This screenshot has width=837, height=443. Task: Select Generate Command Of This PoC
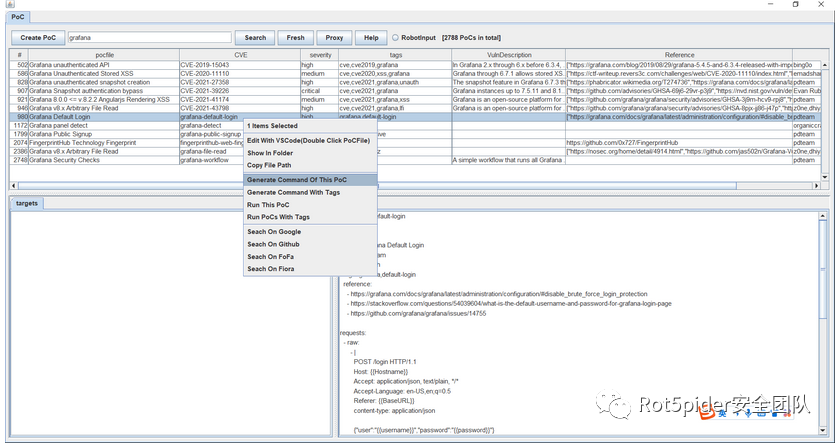click(x=310, y=180)
